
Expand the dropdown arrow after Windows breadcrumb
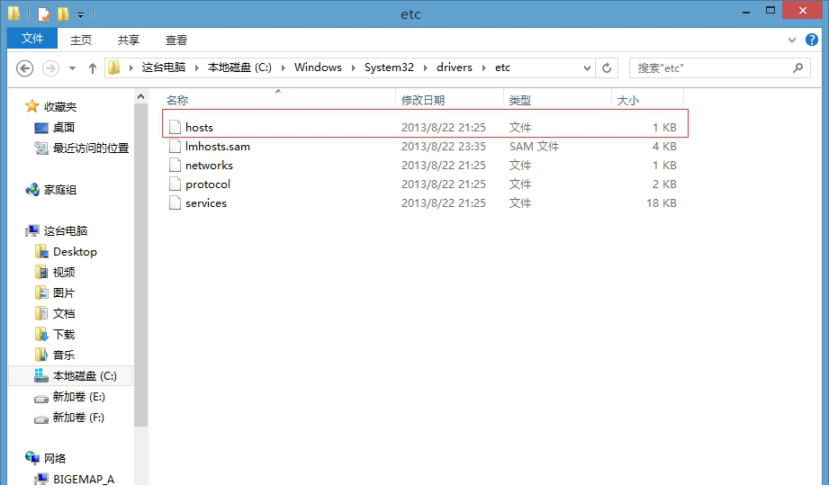click(353, 67)
